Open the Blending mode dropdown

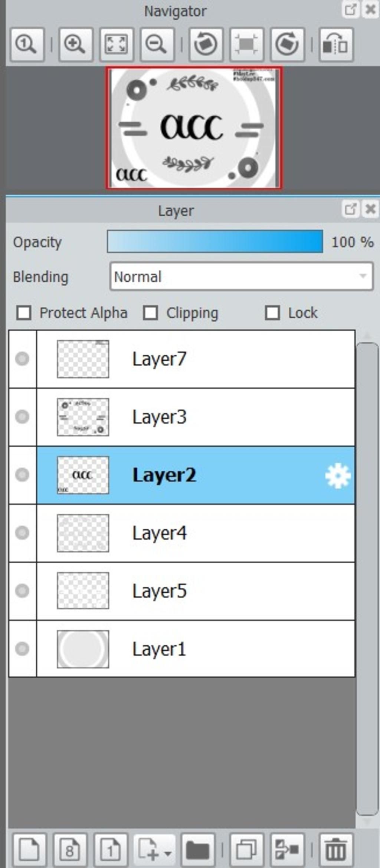[x=242, y=276]
